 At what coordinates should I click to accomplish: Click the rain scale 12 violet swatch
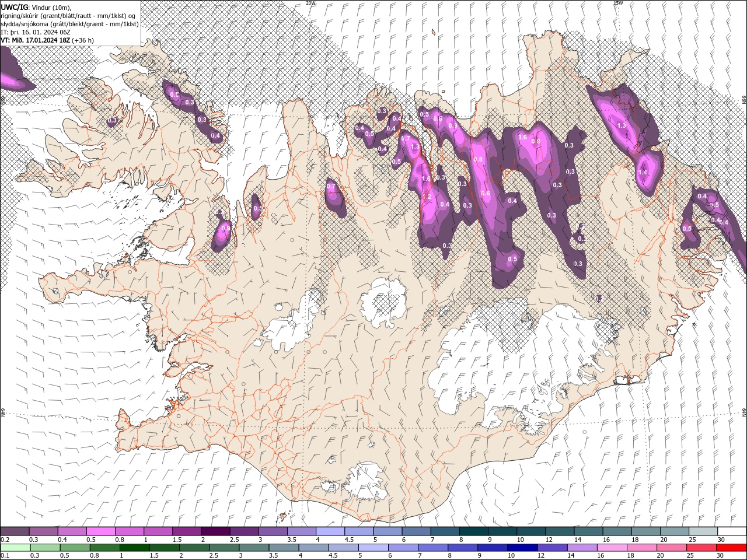coord(551,547)
